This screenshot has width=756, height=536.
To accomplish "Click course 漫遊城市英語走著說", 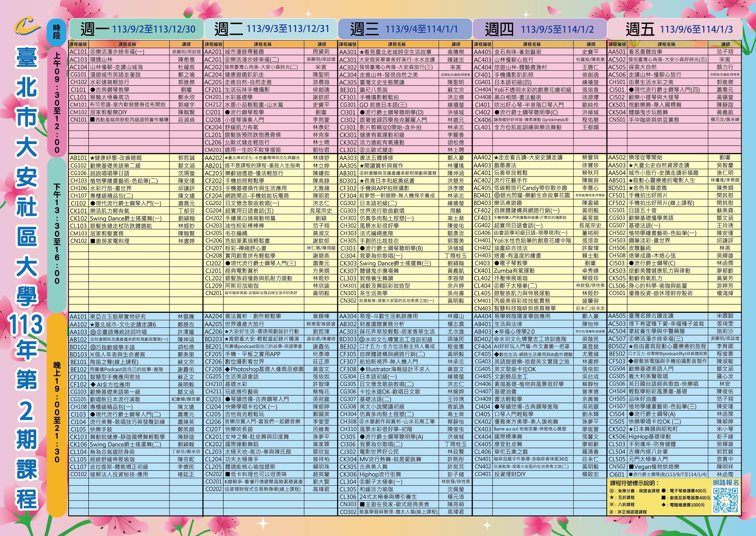I will (115, 74).
